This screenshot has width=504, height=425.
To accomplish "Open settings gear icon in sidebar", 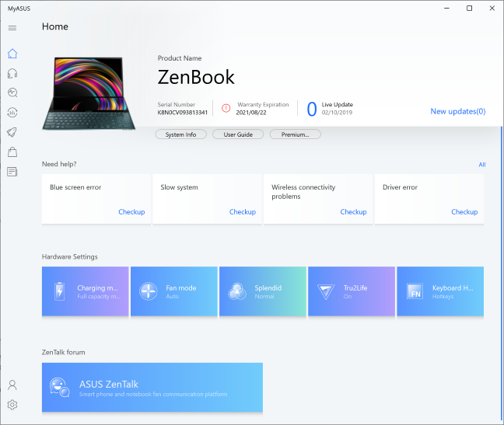I will point(12,405).
